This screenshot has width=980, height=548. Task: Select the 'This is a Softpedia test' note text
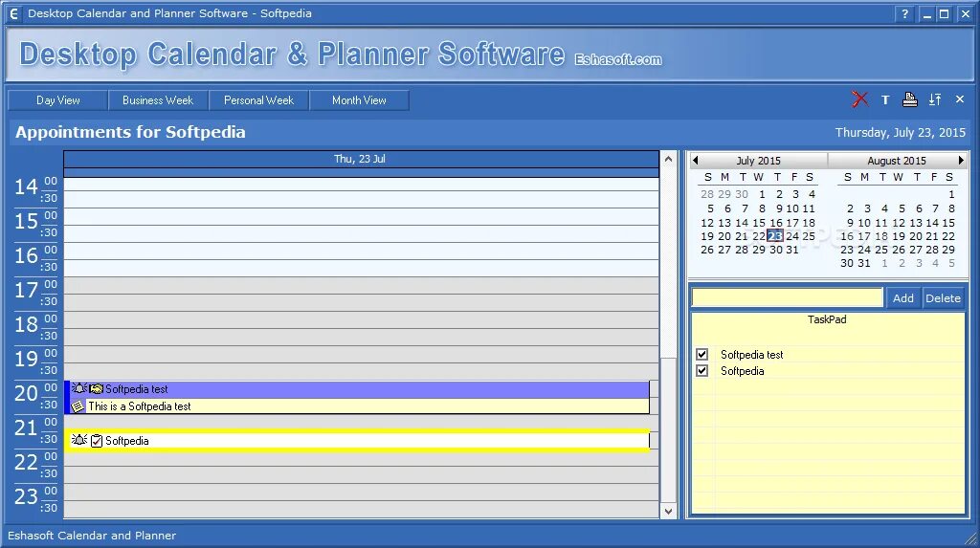pos(140,406)
